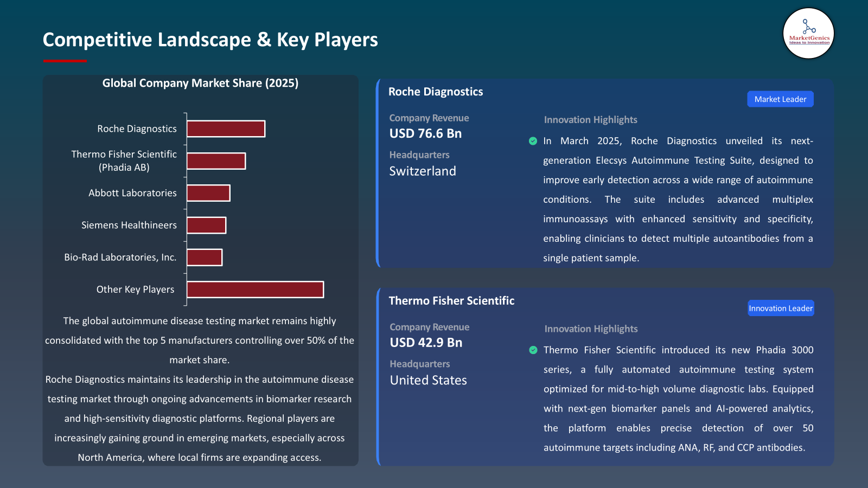The height and width of the screenshot is (488, 868).
Task: Click the Competitive Landscape & Key Players title
Action: tap(210, 40)
